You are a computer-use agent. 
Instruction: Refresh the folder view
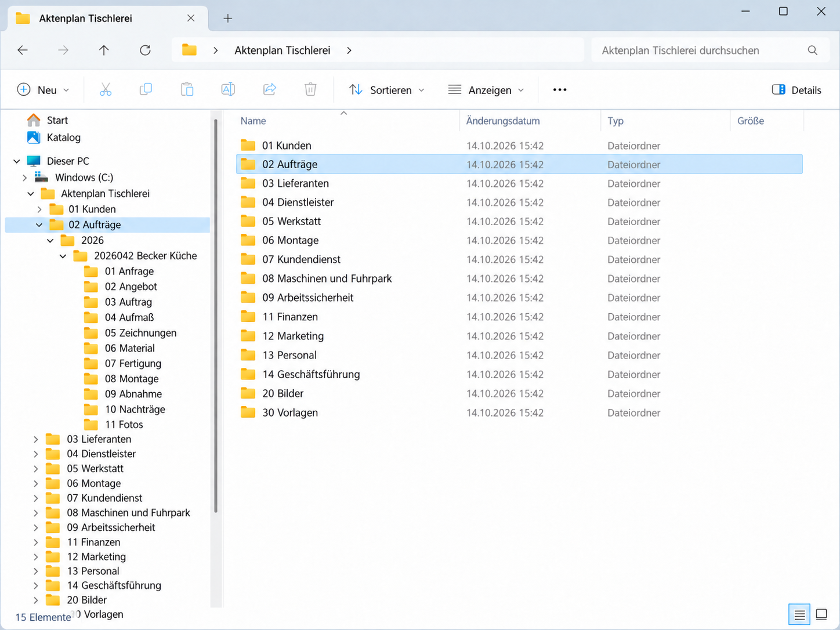coord(145,50)
